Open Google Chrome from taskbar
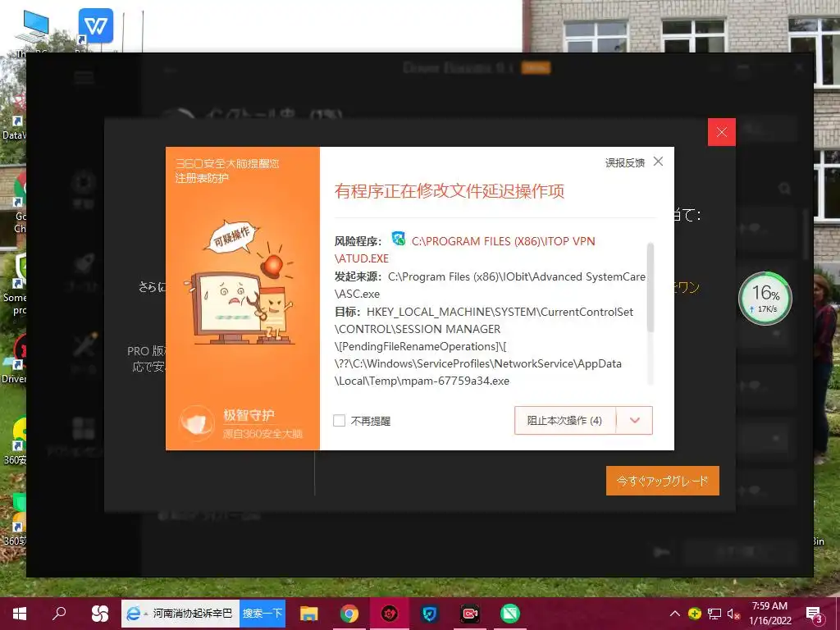The height and width of the screenshot is (630, 840). click(x=349, y=614)
